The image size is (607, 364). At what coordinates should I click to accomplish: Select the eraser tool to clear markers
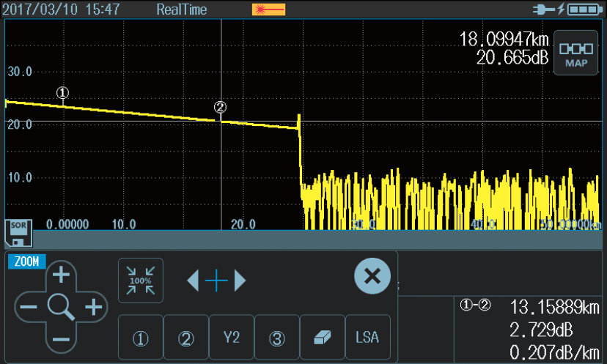pyautogui.click(x=322, y=338)
